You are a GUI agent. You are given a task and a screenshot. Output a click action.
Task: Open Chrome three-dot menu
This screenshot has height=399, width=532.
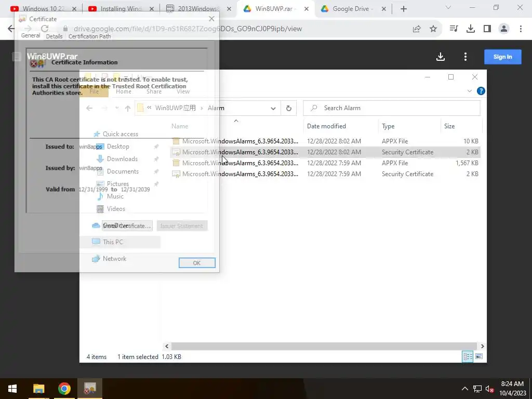[x=521, y=29]
